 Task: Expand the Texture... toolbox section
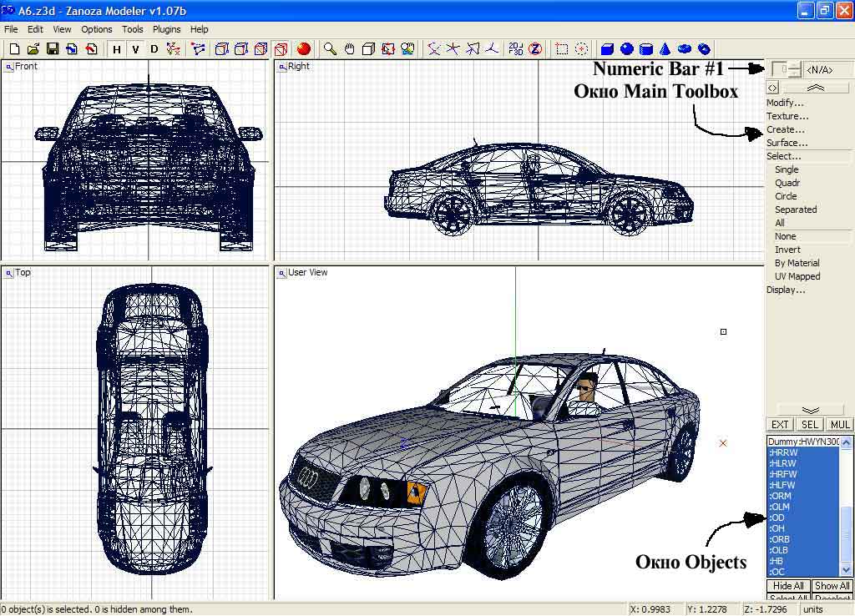[x=787, y=116]
